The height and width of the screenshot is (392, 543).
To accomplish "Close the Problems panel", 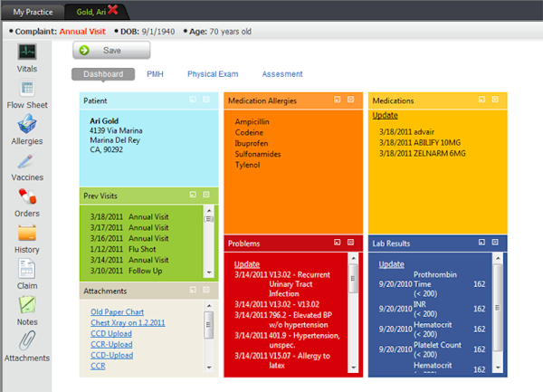I will (350, 242).
